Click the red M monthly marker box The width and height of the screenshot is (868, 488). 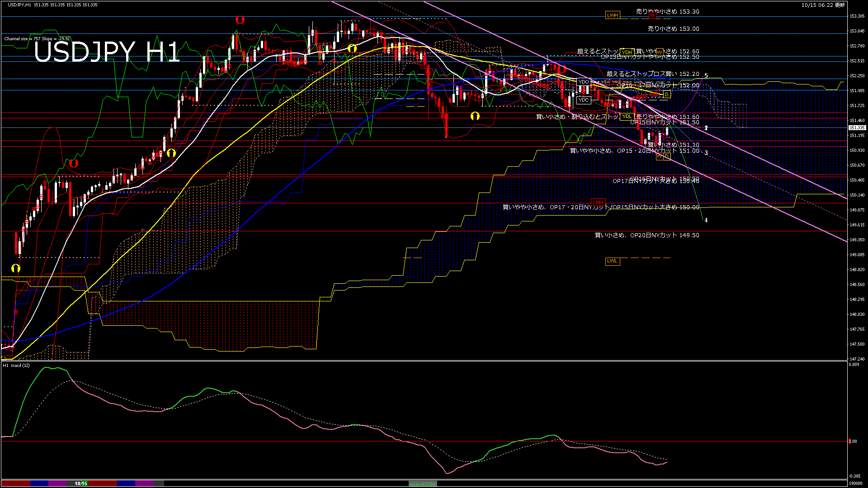tap(652, 15)
